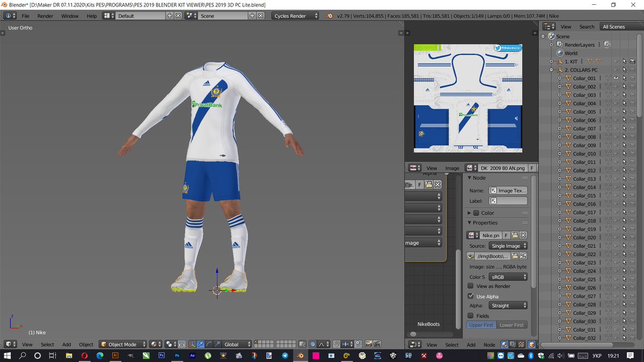This screenshot has height=362, width=644.
Task: Open the All Scenes display mode dropdown
Action: (x=620, y=26)
